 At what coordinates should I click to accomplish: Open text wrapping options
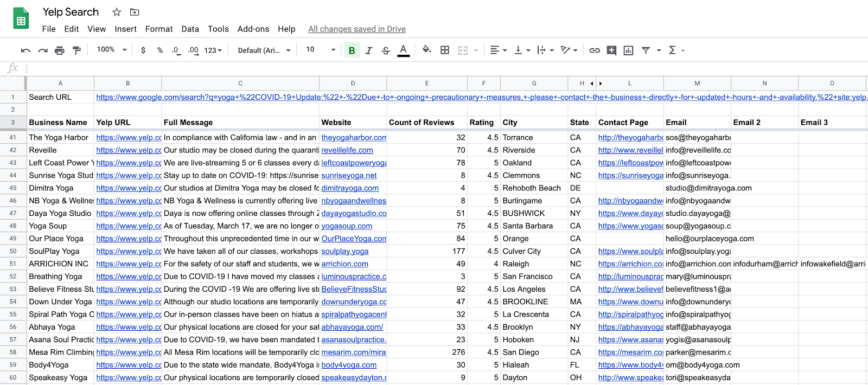pos(545,50)
